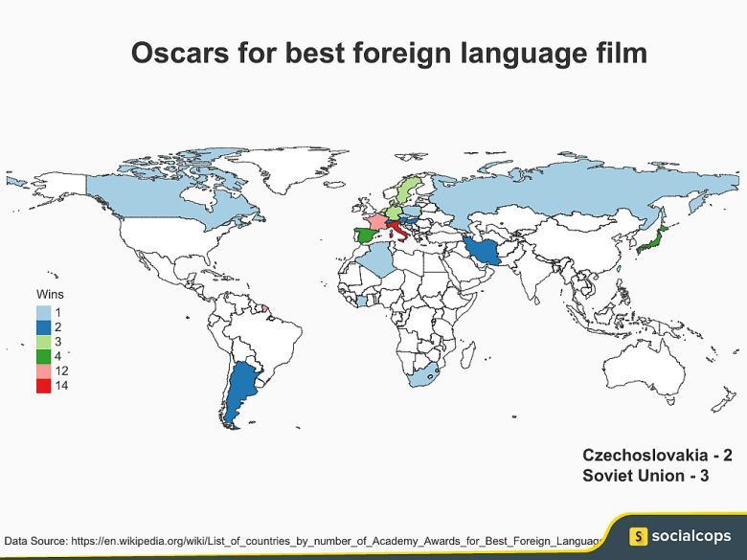Viewport: 747px width, 560px height.
Task: Select the dark blue 2 wins legend swatch
Action: pos(44,327)
